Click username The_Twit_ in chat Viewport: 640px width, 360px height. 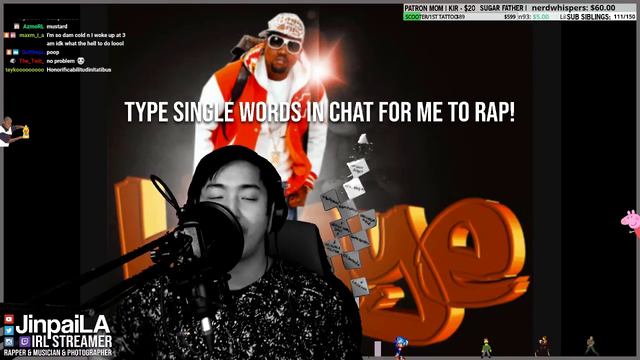(31, 61)
